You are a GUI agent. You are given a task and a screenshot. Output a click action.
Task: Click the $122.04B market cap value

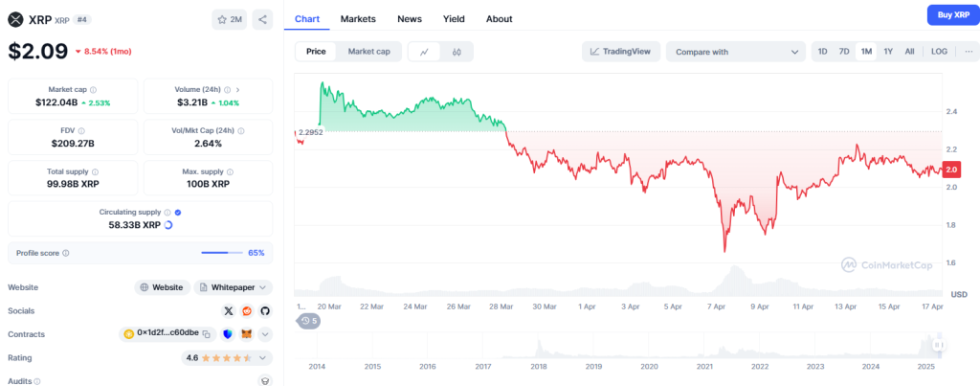click(x=56, y=102)
